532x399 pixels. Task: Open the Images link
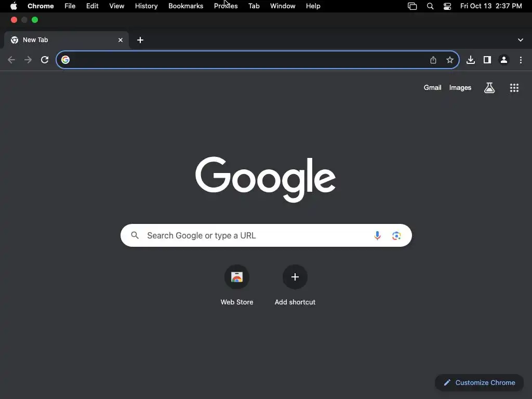coord(460,87)
